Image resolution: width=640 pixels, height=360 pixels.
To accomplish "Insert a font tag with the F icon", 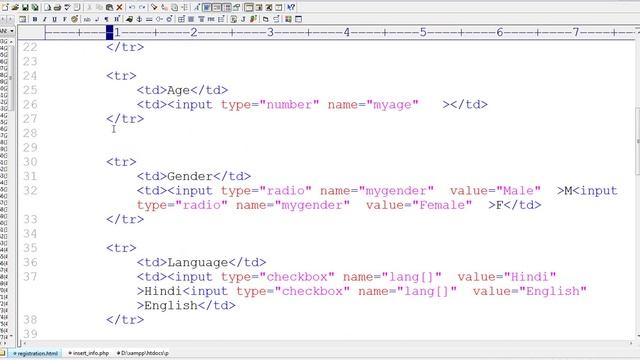I will [64, 19].
